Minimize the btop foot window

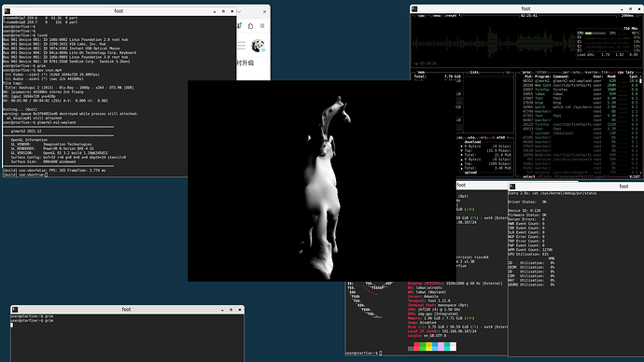622,8
